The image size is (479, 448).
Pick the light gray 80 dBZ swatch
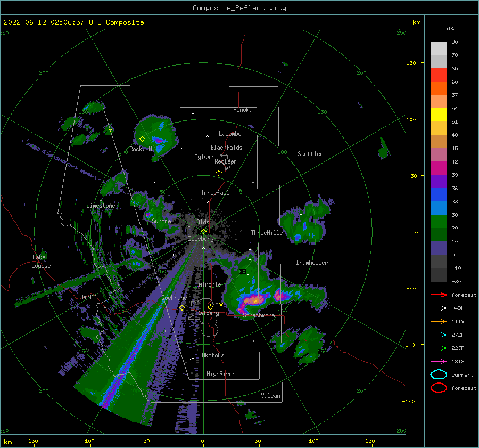click(x=439, y=48)
